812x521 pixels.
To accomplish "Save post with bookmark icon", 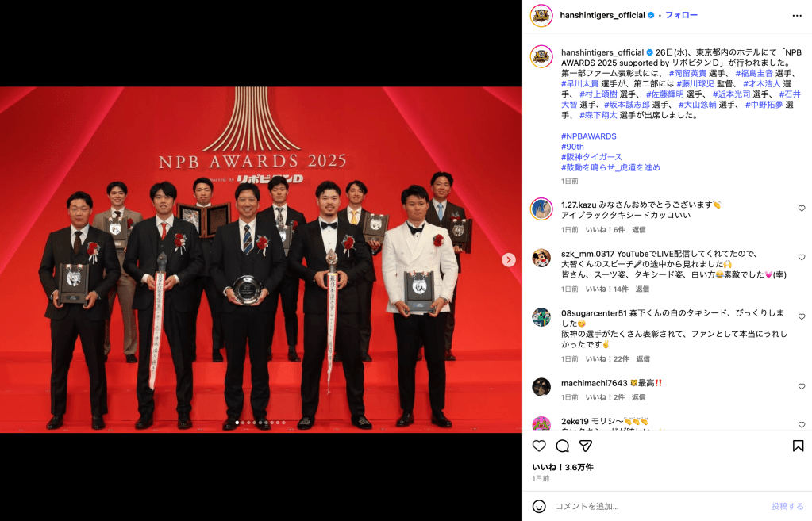I will pyautogui.click(x=798, y=446).
